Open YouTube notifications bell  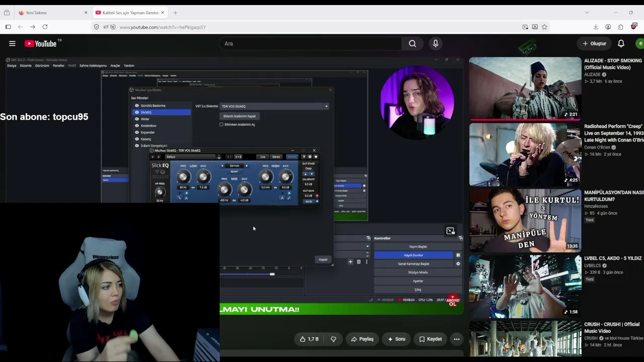(621, 44)
